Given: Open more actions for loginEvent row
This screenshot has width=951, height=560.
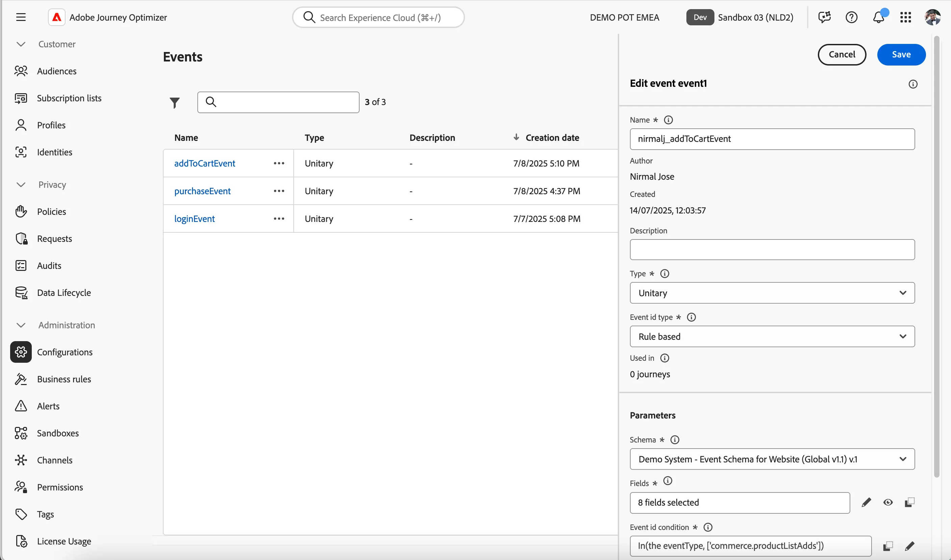Looking at the screenshot, I should pos(279,219).
